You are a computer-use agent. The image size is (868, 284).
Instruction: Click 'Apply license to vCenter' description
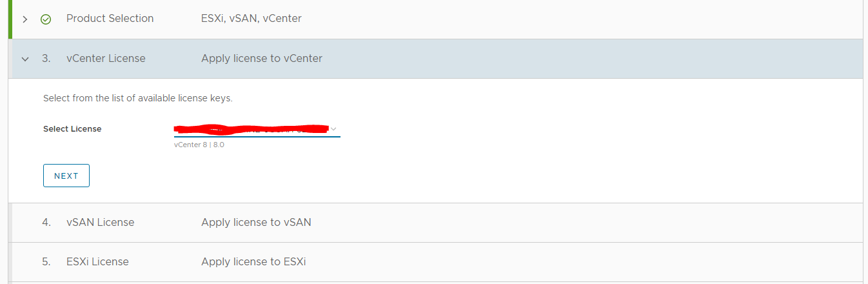[x=261, y=59]
